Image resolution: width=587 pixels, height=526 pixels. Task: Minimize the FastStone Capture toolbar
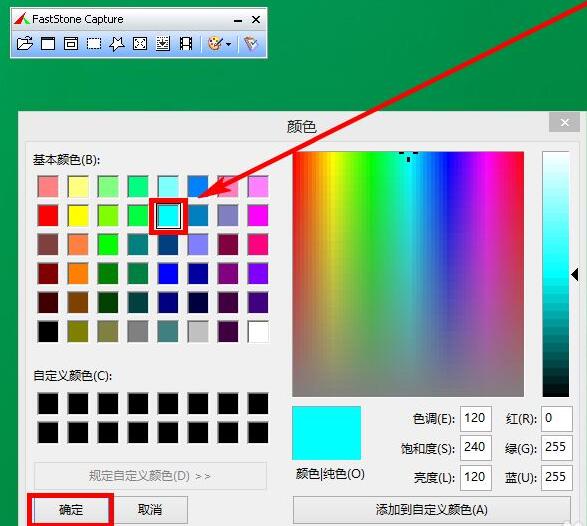coord(238,20)
